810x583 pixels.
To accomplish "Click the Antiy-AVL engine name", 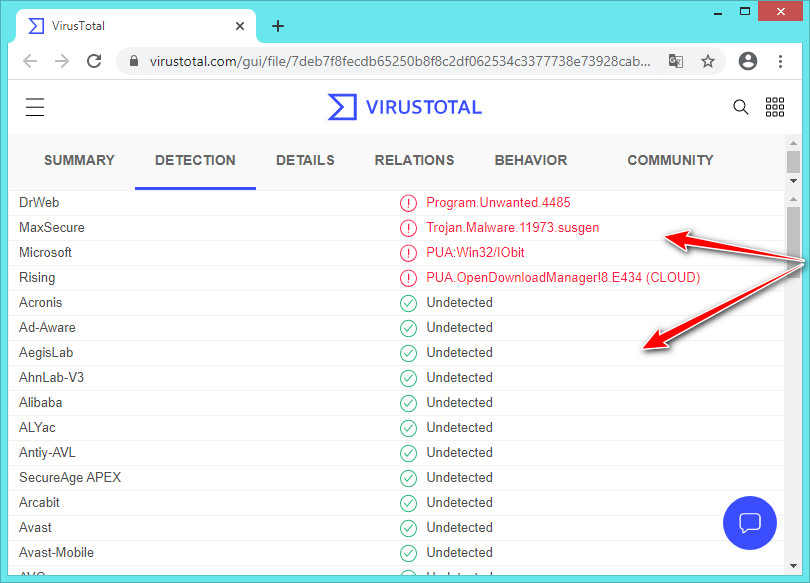I will coord(47,453).
